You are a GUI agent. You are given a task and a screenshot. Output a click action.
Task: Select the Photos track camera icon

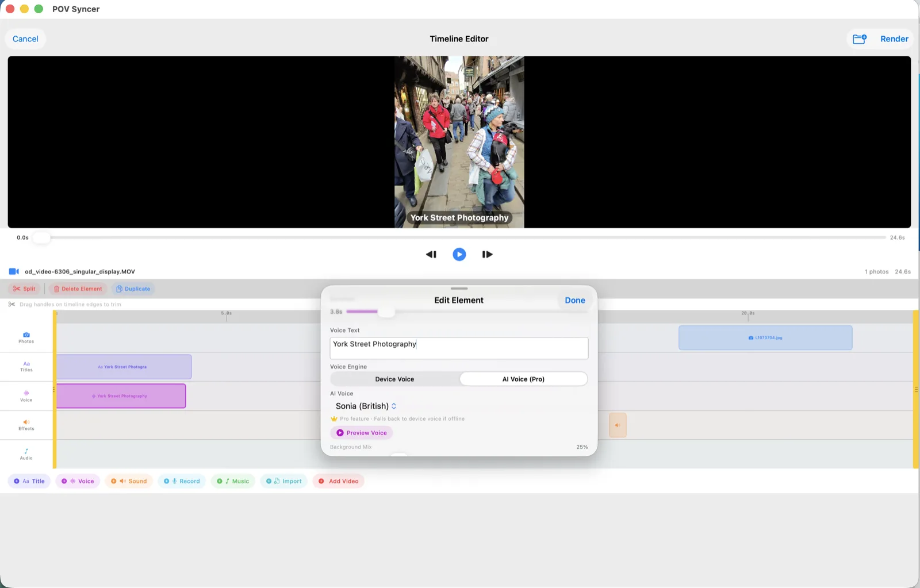[26, 335]
